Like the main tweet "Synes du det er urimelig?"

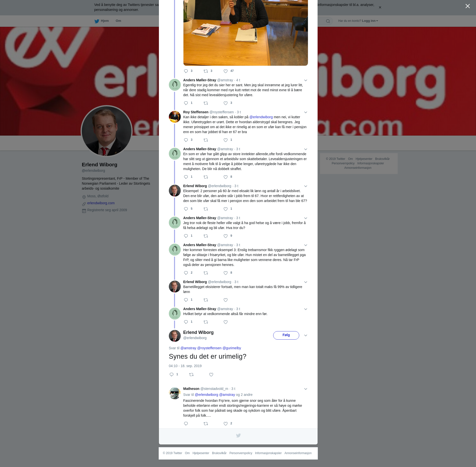point(211,375)
